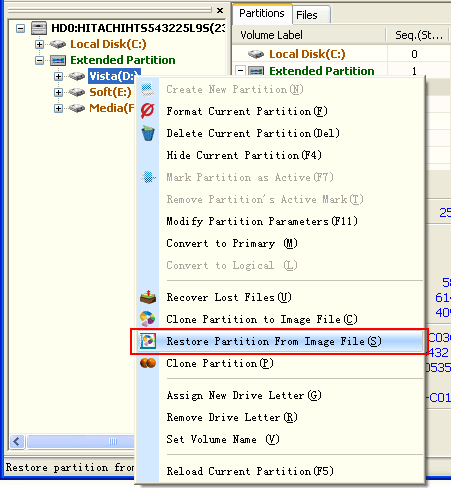Collapse the HD0 Hitachi disk node

tap(20, 28)
